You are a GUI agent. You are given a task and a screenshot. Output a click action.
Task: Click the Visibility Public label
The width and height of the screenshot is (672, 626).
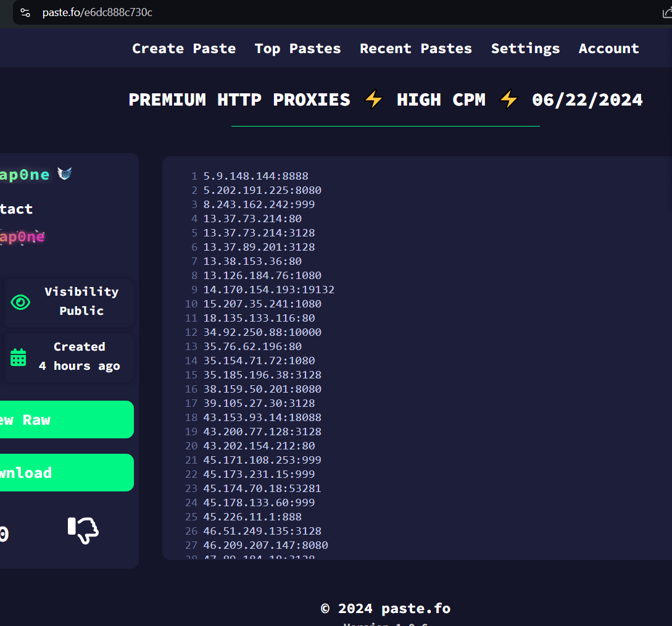(81, 301)
